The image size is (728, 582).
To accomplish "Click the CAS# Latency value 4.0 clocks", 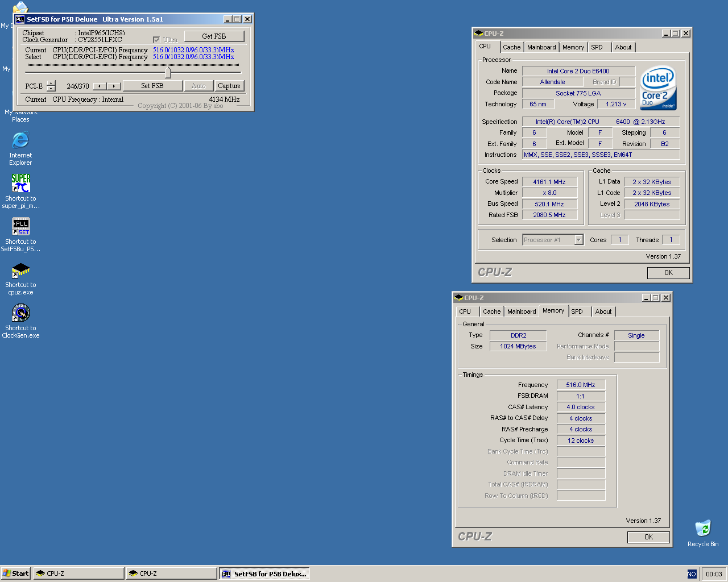I will coord(581,407).
